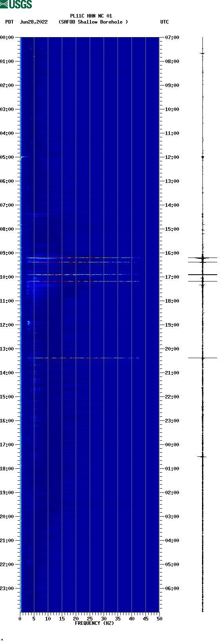Click the 23:00 PDT time label
220x644 pixels.
pos(7,589)
